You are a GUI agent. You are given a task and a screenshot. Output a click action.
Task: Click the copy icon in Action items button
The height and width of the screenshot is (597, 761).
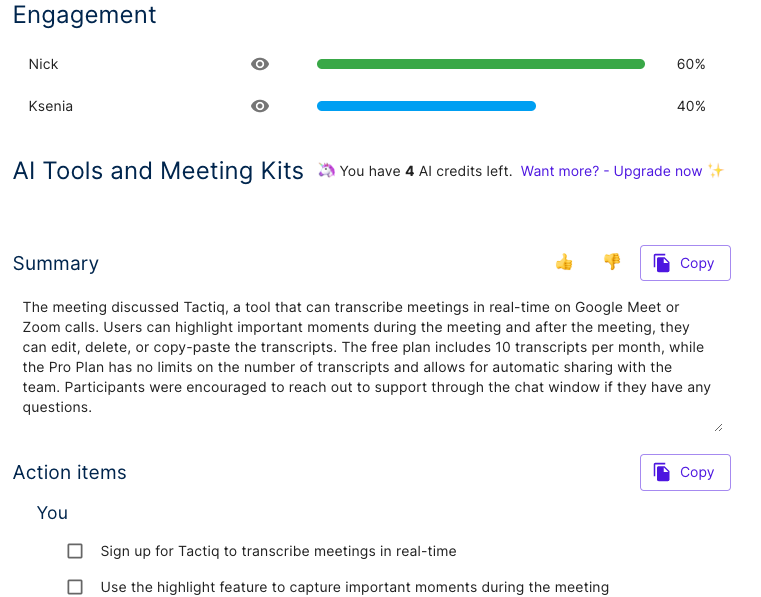661,472
